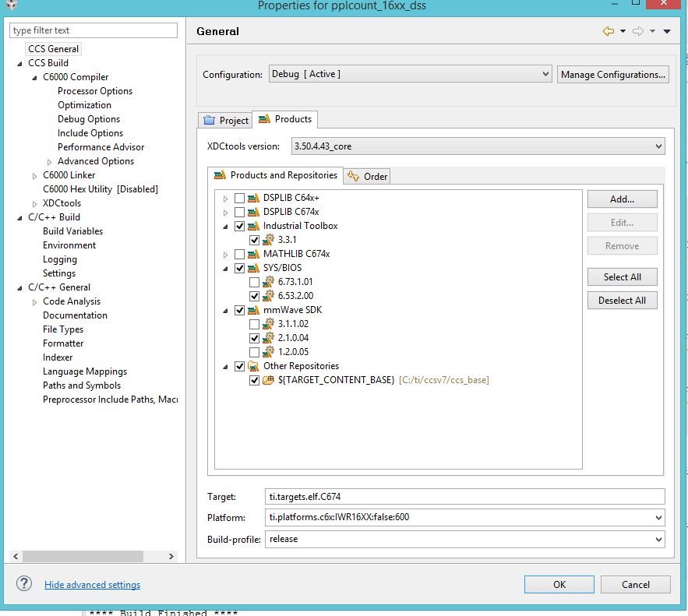
Task: Click the Add... button
Action: 623,199
